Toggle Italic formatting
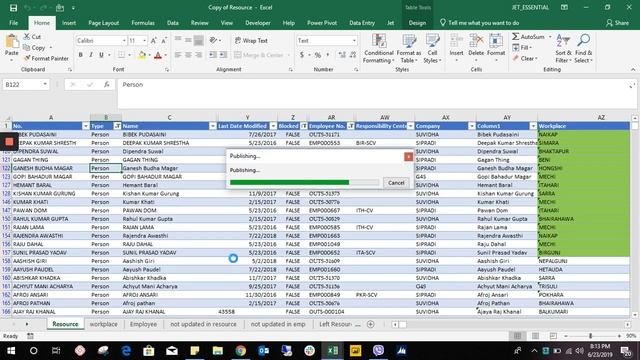 point(91,55)
